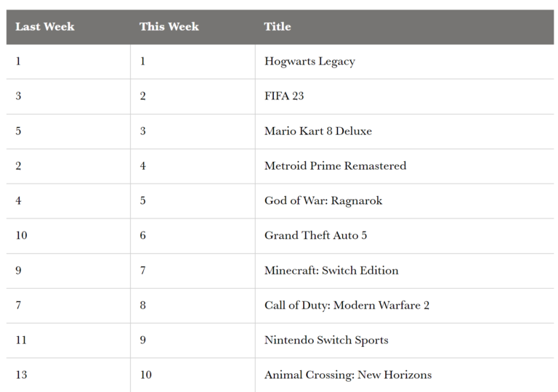Select the God of War: Ragnarok title
558x392 pixels.
(323, 201)
